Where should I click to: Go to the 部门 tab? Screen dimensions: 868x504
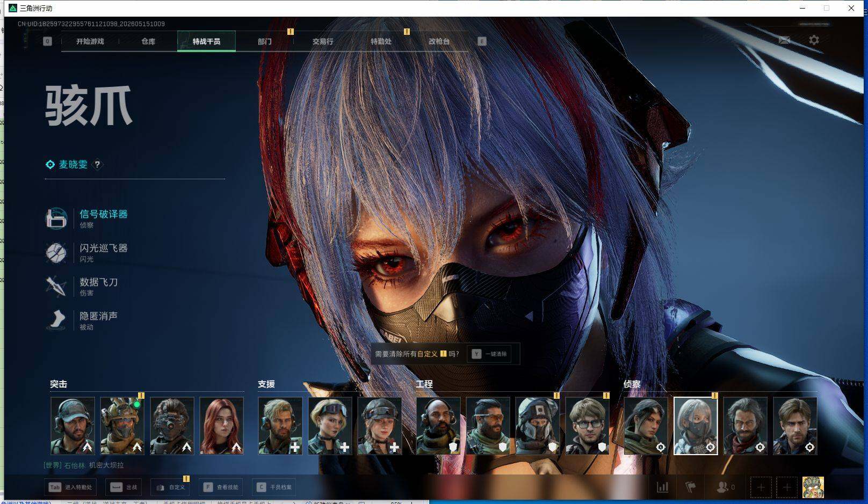click(x=264, y=41)
